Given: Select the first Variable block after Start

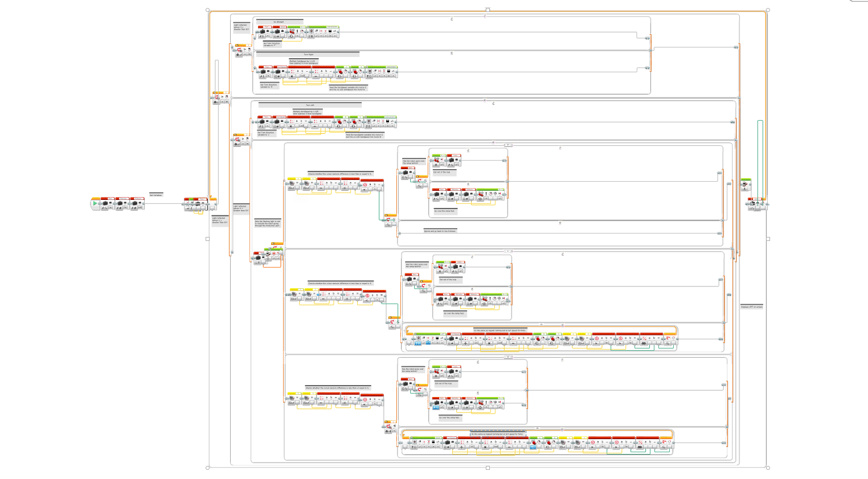Looking at the screenshot, I should tap(108, 204).
